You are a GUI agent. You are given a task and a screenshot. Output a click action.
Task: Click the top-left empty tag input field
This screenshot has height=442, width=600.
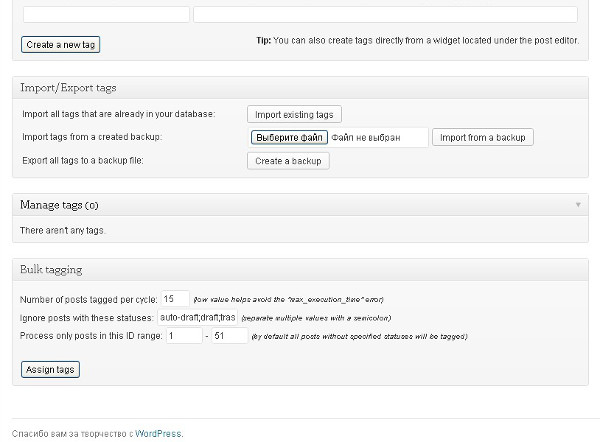(106, 15)
